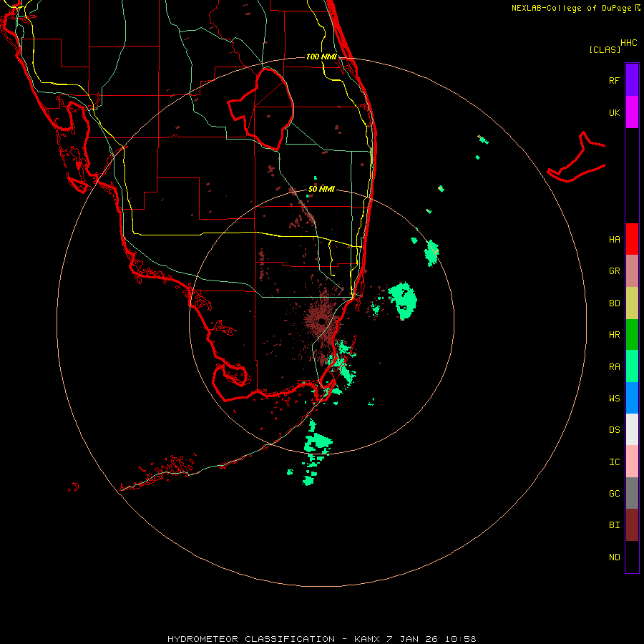Click the WS legend label

click(614, 399)
